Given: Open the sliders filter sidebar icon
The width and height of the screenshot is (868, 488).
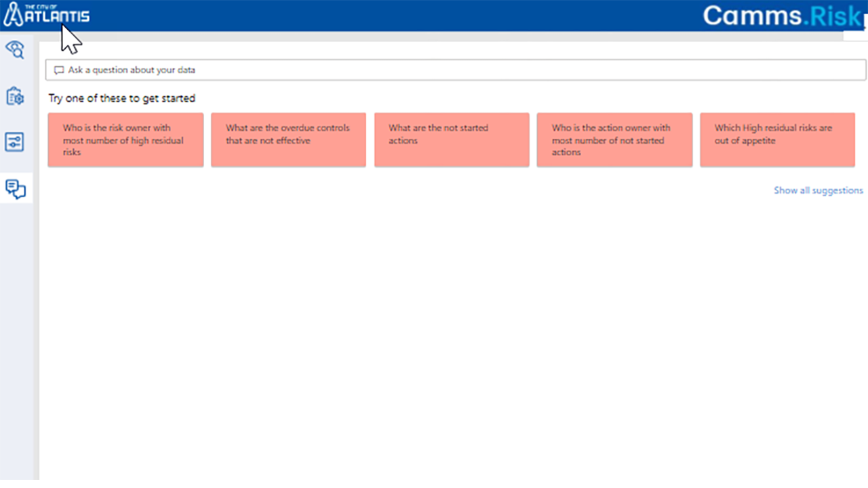Looking at the screenshot, I should click(x=15, y=142).
